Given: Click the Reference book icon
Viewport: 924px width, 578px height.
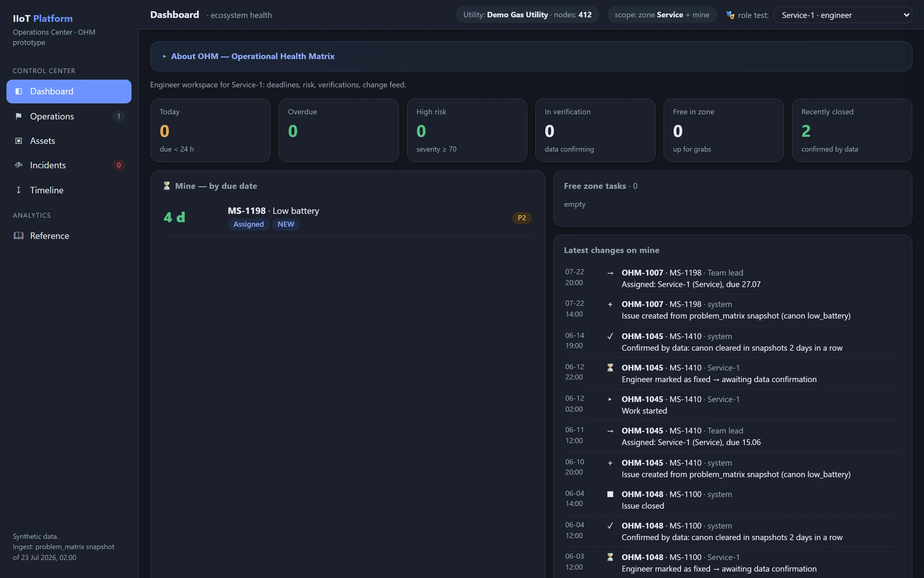Looking at the screenshot, I should tap(18, 235).
